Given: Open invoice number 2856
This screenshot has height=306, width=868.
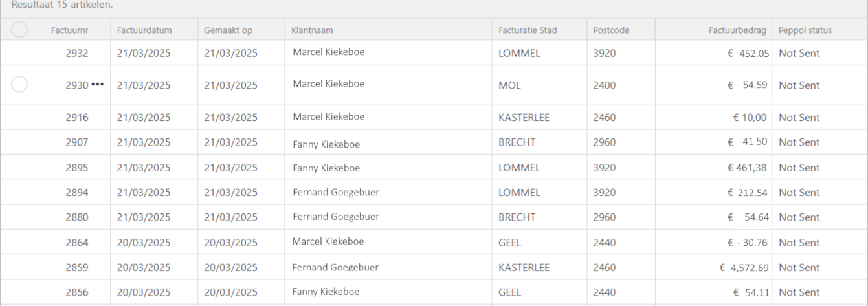Looking at the screenshot, I should point(76,292).
